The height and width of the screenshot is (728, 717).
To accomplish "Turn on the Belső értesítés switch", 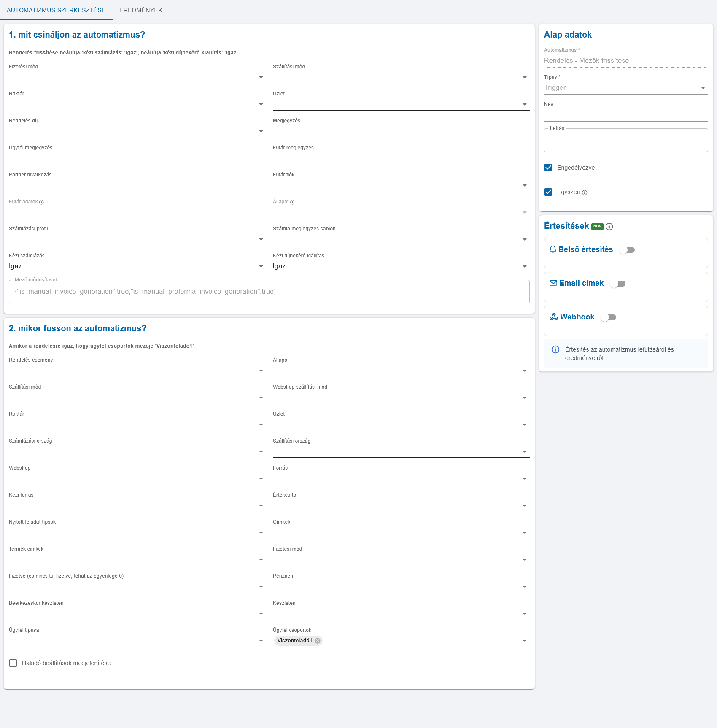I will pyautogui.click(x=627, y=250).
